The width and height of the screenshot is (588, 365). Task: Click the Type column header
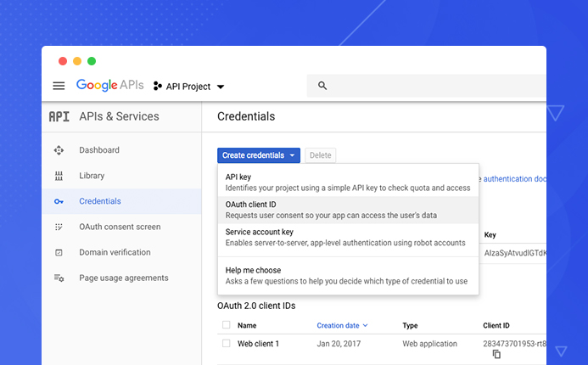[411, 326]
